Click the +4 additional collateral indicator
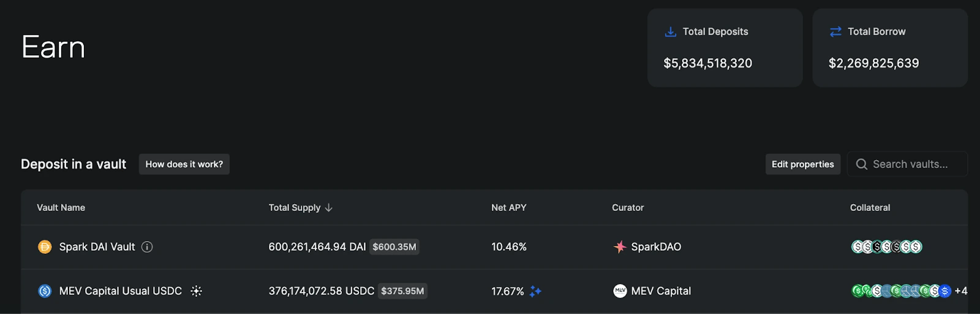This screenshot has height=314, width=980. pyautogui.click(x=961, y=291)
